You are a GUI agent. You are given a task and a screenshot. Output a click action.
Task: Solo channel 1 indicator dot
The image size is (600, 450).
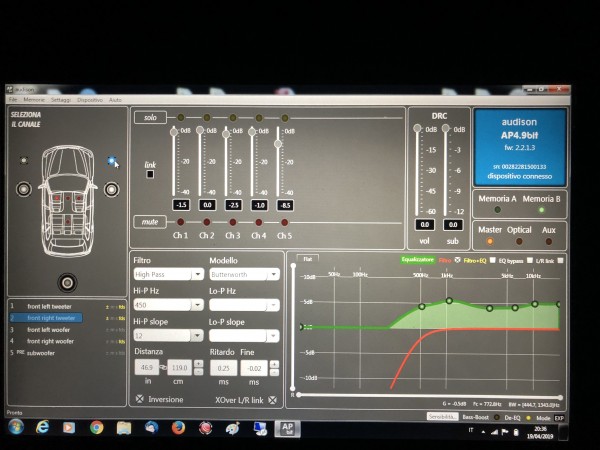(x=181, y=117)
